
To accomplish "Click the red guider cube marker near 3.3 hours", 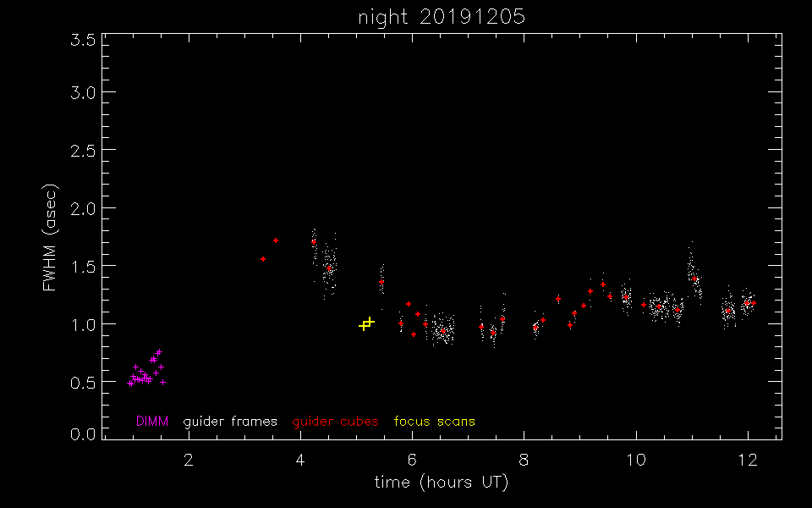I will click(x=263, y=259).
